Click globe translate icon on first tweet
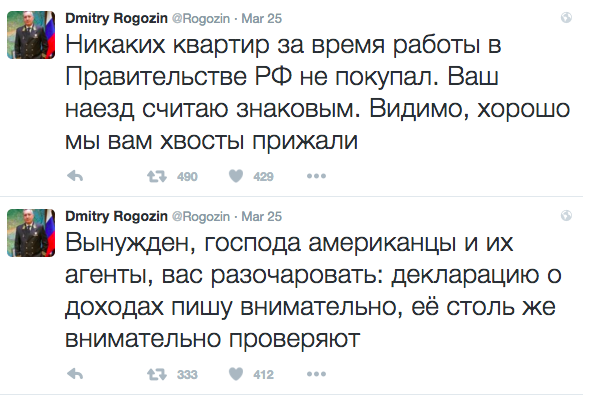The image size is (593, 396). pos(566,17)
